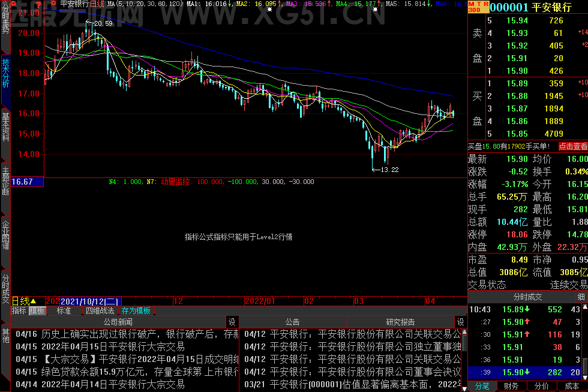The height and width of the screenshot is (392, 588).
Task: Click the red square icon before 平安银行 chart title
Action: coord(53,4)
